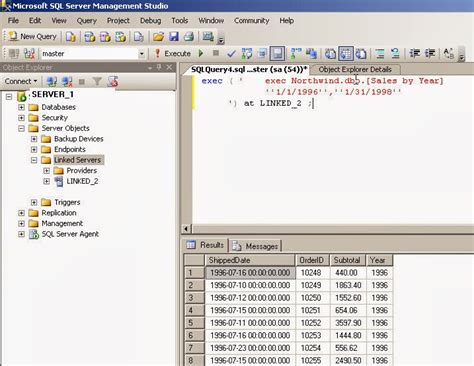Screen dimensions: 474x366
Task: Open the Community menu
Action: (252, 21)
